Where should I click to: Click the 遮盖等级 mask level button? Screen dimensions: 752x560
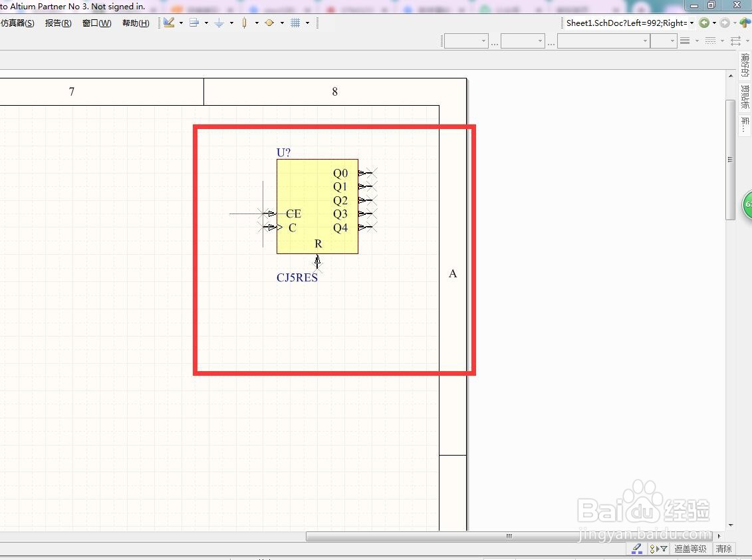[690, 549]
